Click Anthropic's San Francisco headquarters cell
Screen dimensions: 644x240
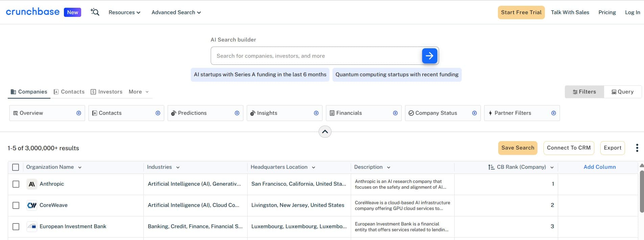[x=299, y=184]
